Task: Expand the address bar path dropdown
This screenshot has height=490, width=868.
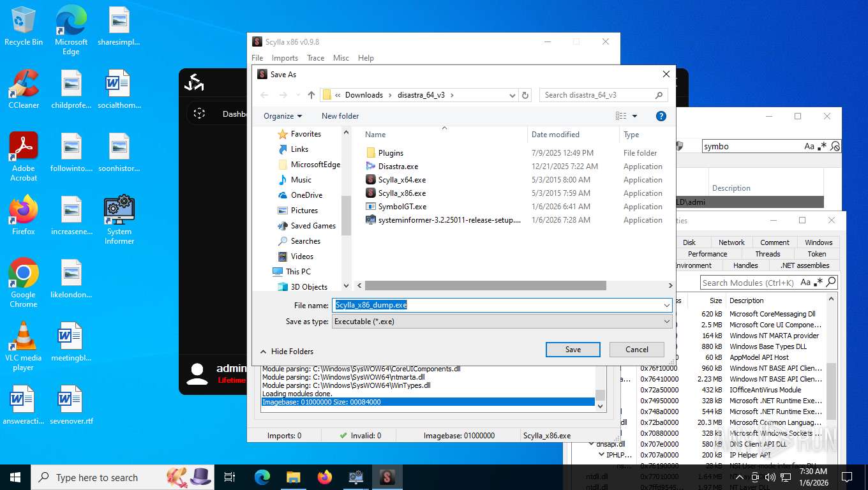Action: coord(513,95)
